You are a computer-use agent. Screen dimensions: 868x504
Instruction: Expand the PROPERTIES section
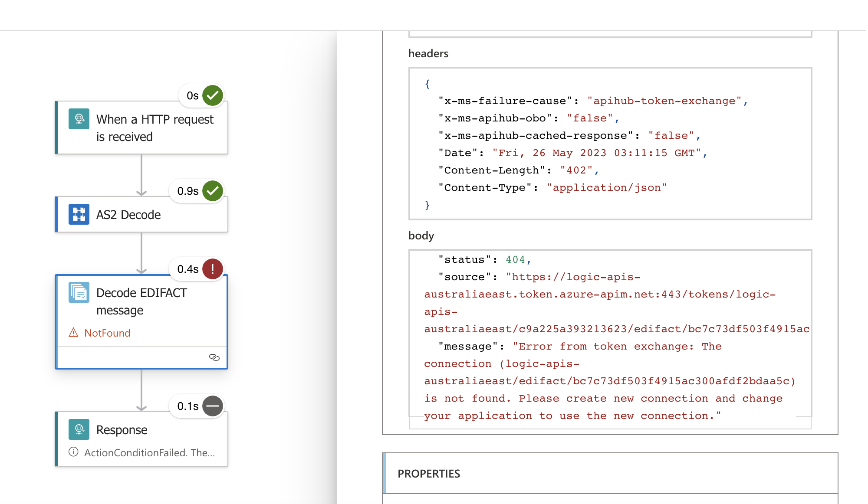pos(428,474)
